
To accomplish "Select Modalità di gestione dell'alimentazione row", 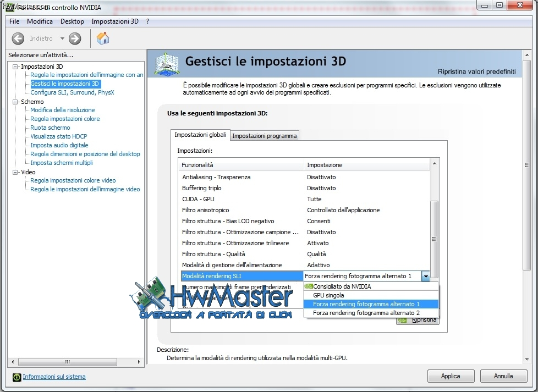I will coord(305,265).
